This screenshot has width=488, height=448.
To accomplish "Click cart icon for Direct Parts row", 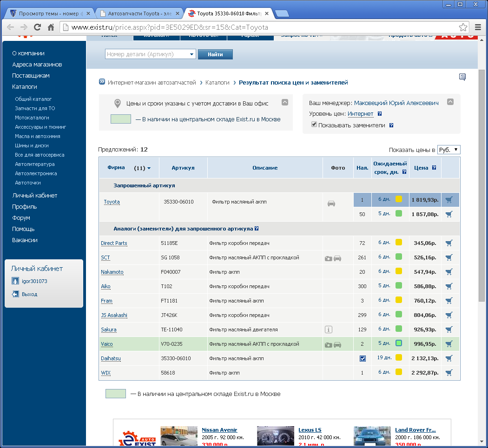I will pyautogui.click(x=448, y=243).
